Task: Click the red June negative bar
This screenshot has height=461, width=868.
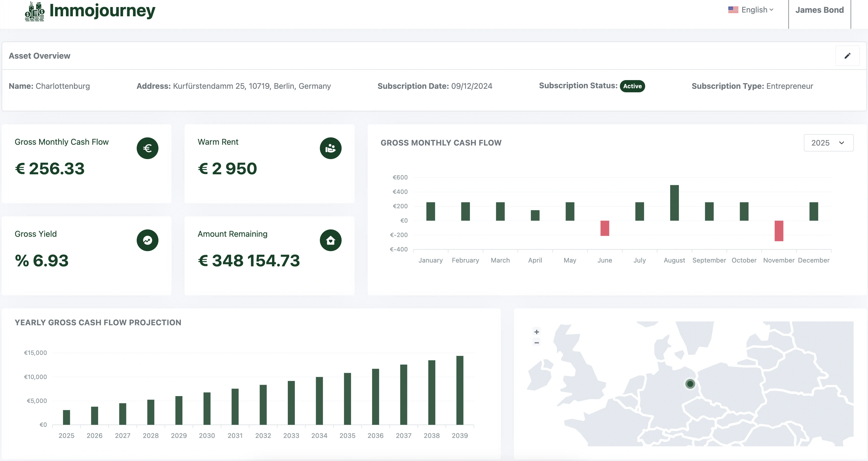Action: pos(604,228)
